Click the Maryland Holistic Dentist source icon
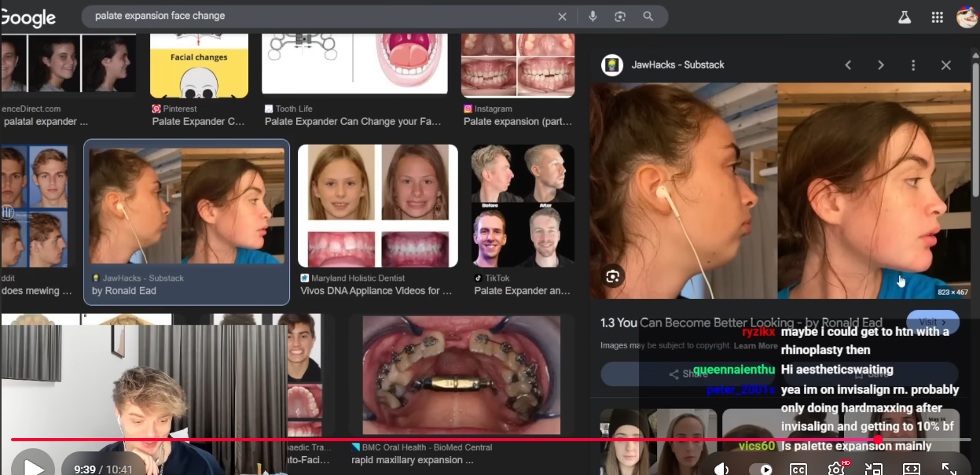This screenshot has height=475, width=980. pyautogui.click(x=305, y=278)
